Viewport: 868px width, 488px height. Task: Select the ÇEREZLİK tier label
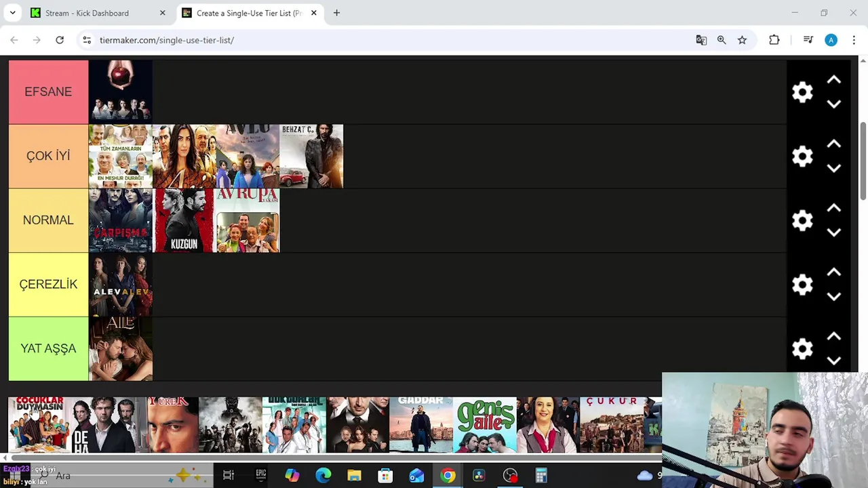pos(48,285)
